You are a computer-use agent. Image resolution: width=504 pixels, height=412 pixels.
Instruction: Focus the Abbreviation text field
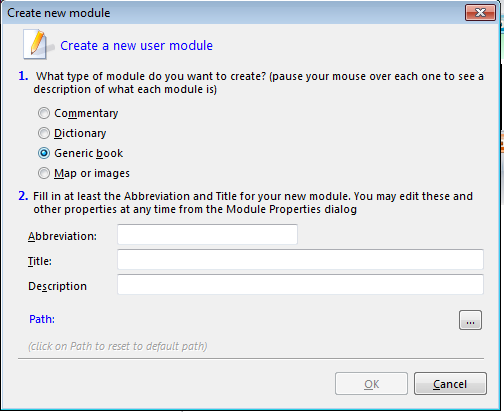point(207,234)
